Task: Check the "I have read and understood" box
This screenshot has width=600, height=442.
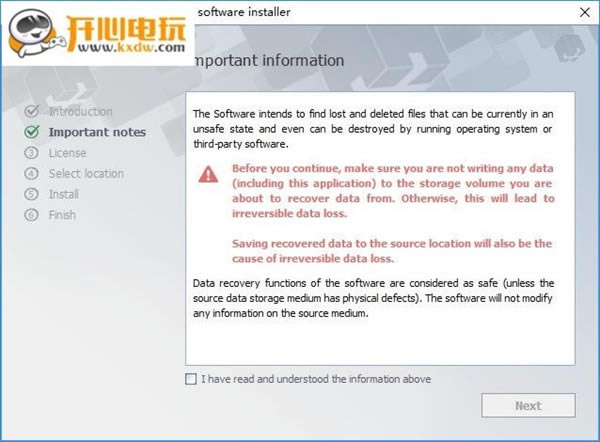Action: (x=191, y=379)
